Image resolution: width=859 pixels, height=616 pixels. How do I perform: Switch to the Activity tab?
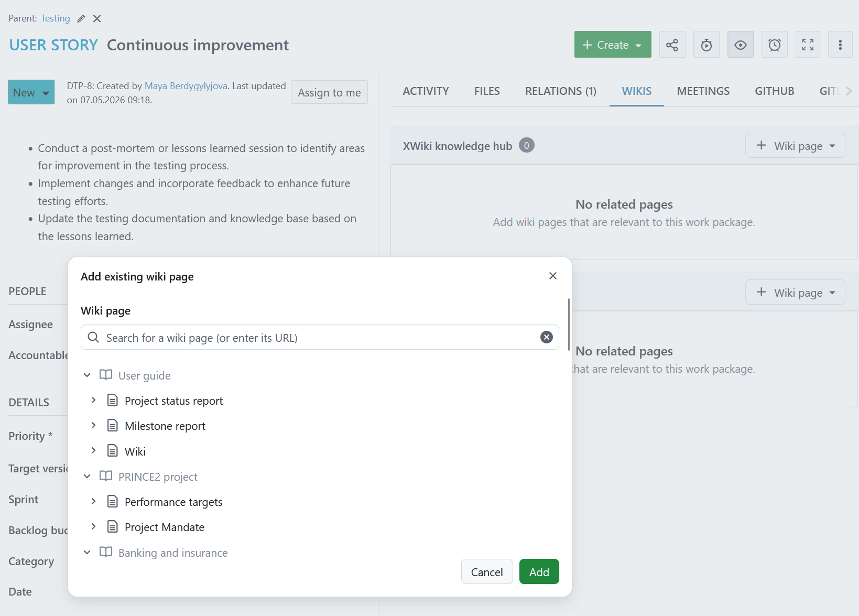click(426, 91)
